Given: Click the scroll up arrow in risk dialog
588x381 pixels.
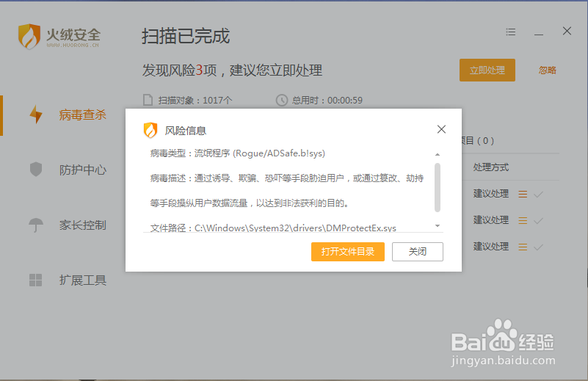Looking at the screenshot, I should 438,154.
